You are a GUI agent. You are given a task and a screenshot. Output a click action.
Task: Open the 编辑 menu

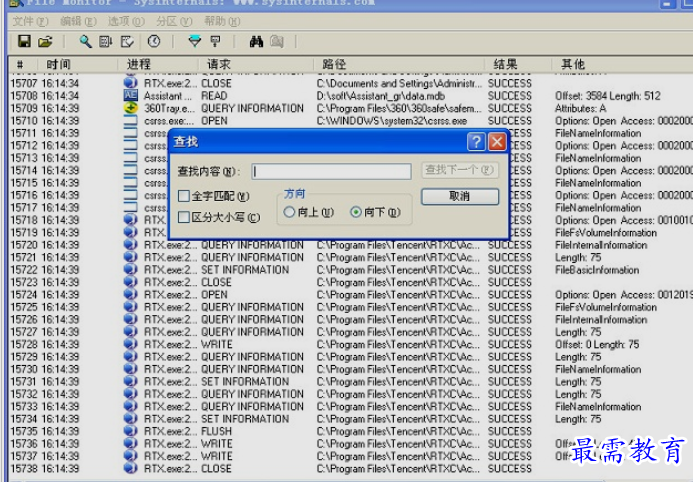[x=78, y=21]
